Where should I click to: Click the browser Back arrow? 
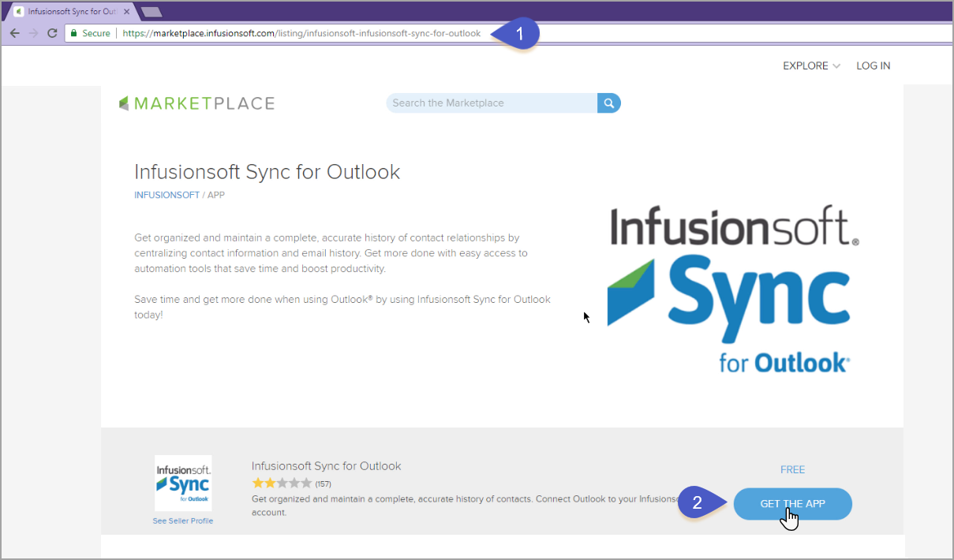[x=14, y=33]
